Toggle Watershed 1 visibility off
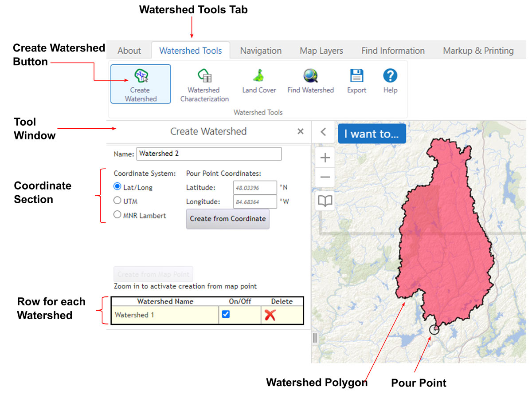This screenshot has width=532, height=395. pyautogui.click(x=226, y=314)
